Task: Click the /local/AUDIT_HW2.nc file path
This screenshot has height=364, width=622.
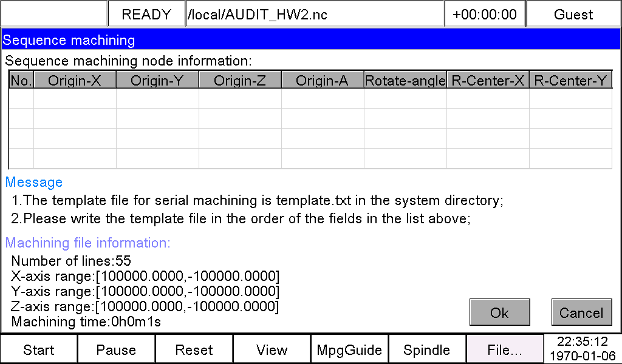Action: 315,15
